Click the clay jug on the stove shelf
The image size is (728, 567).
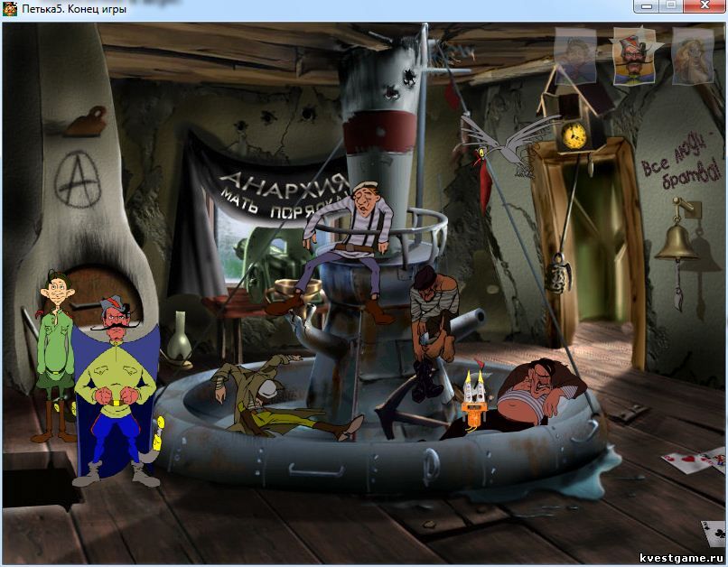(x=87, y=122)
